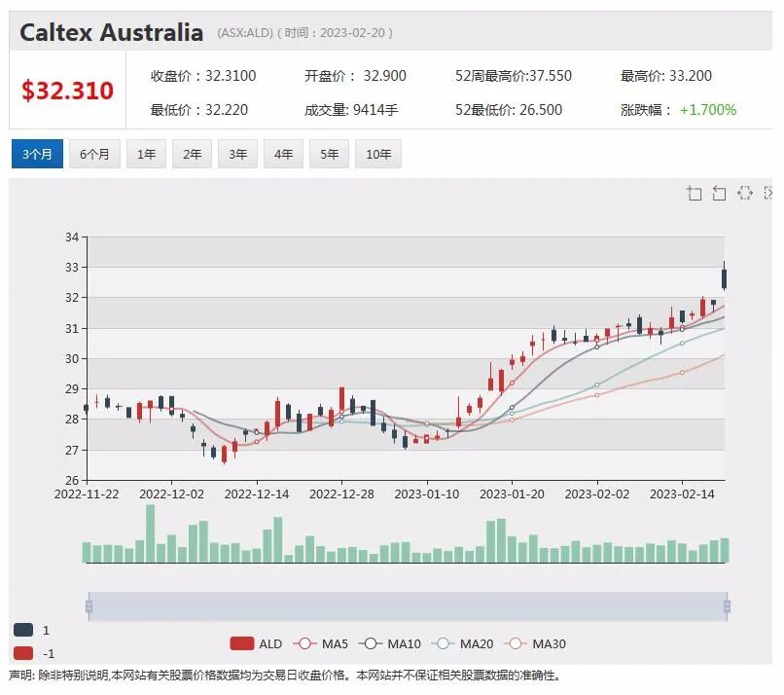Click the cut-off icon at toolbar's right edge
Viewport: 784px width, 695px height.
tap(768, 193)
